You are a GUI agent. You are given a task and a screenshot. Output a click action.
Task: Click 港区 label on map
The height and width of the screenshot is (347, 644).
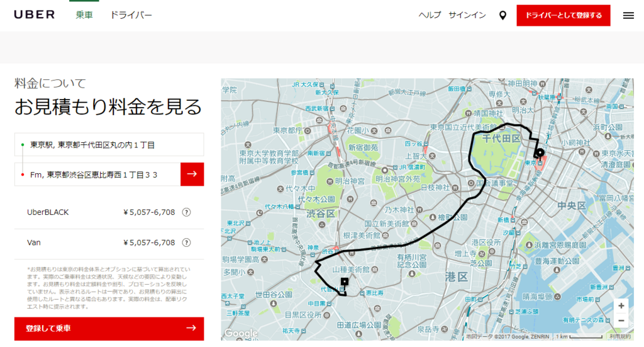click(x=457, y=277)
